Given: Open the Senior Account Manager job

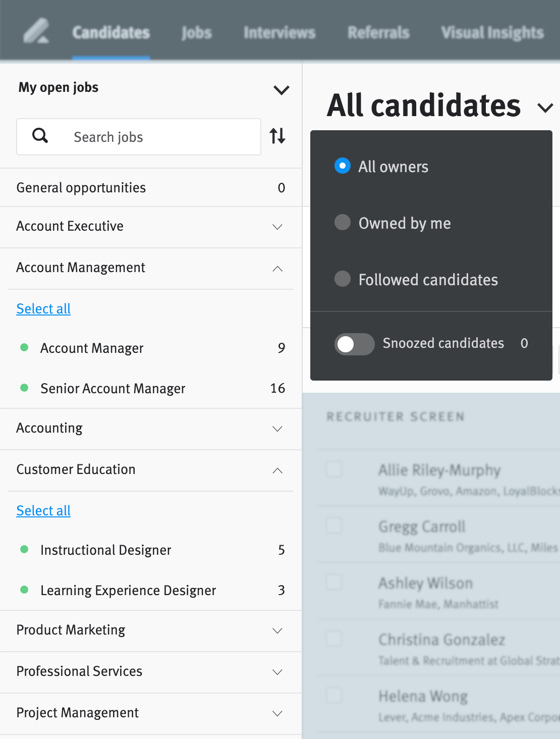Looking at the screenshot, I should (x=113, y=388).
